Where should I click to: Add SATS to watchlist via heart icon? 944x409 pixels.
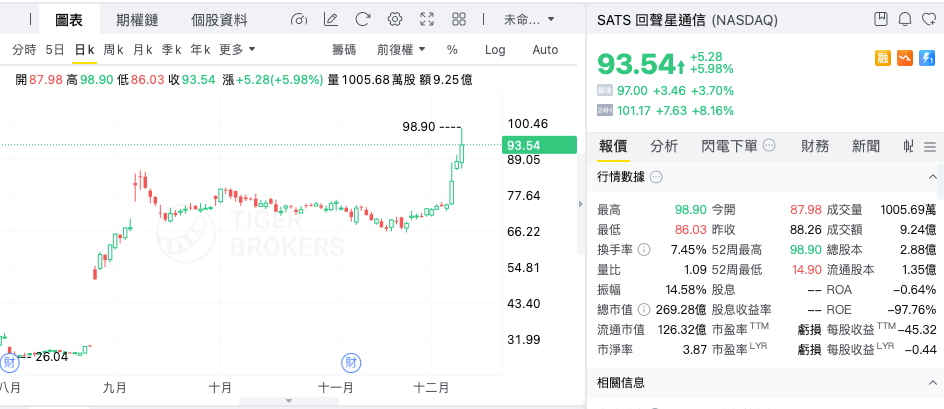click(928, 19)
